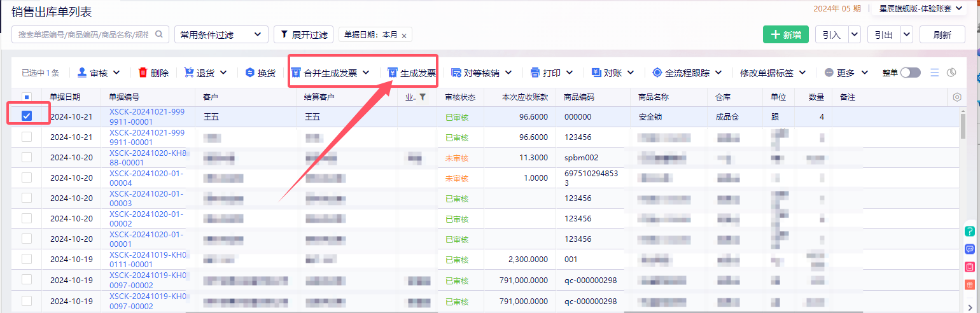Click the 商品名称 column header

click(654, 97)
